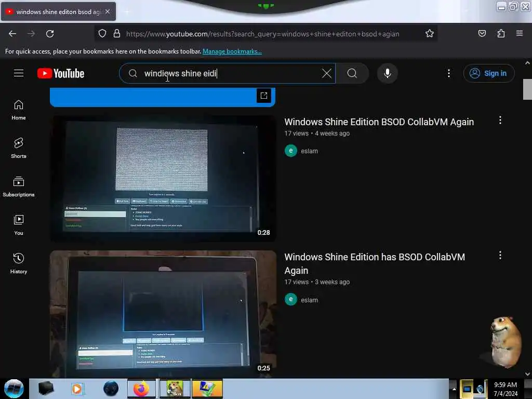Image resolution: width=532 pixels, height=399 pixels.
Task: Click the browser Forward arrow
Action: pos(31,34)
